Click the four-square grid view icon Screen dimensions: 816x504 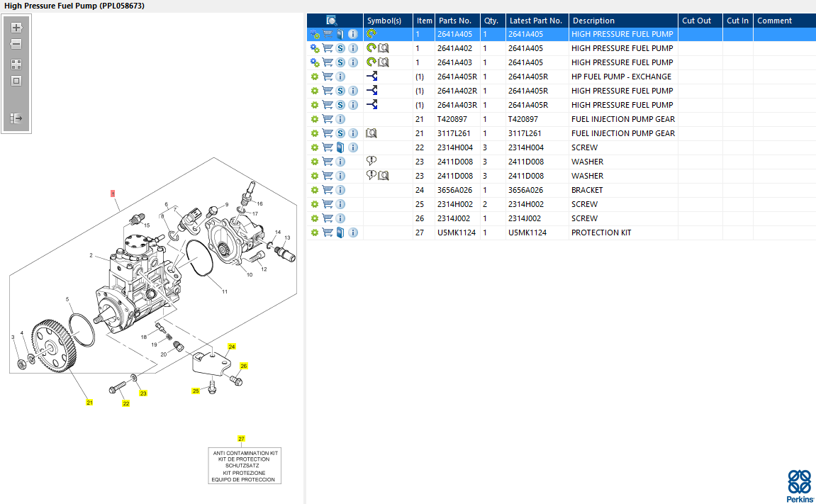16,65
